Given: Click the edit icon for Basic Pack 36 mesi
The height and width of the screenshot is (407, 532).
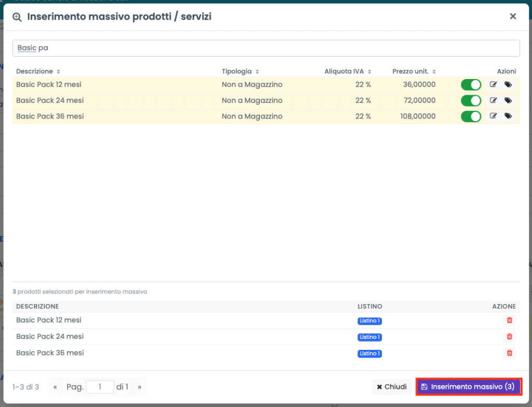Looking at the screenshot, I should [493, 116].
